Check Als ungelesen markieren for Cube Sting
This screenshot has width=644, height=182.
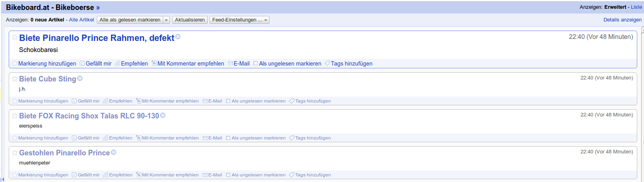point(228,101)
